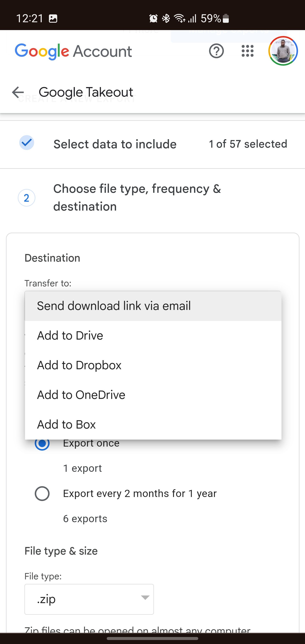This screenshot has width=305, height=644.
Task: Tap the 1 of 57 selected text
Action: [x=248, y=144]
